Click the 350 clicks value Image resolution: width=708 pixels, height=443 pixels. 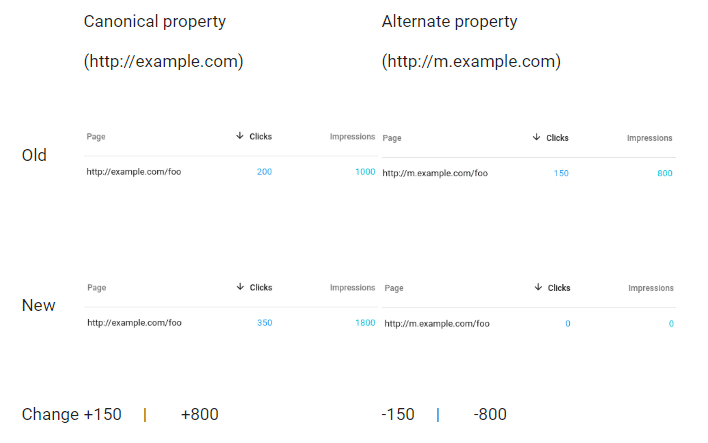click(x=265, y=323)
